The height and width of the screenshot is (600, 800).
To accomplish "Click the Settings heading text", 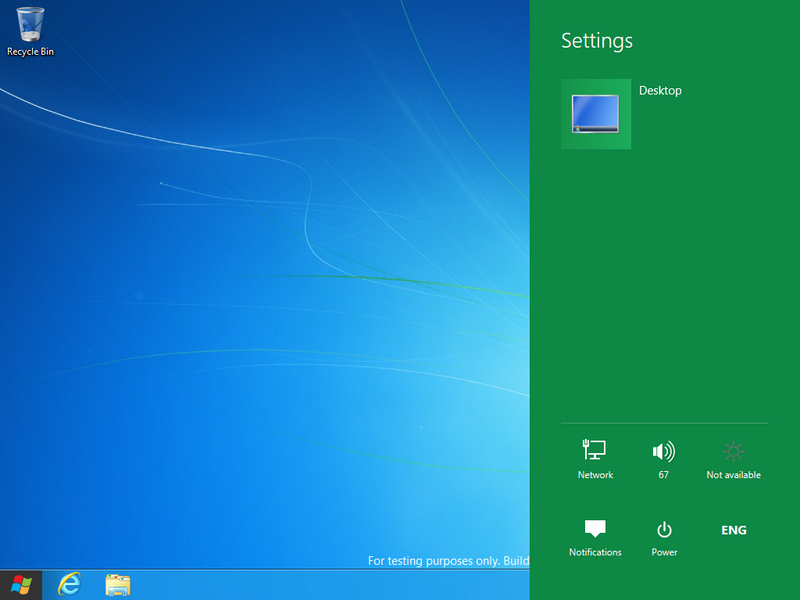I will click(597, 41).
